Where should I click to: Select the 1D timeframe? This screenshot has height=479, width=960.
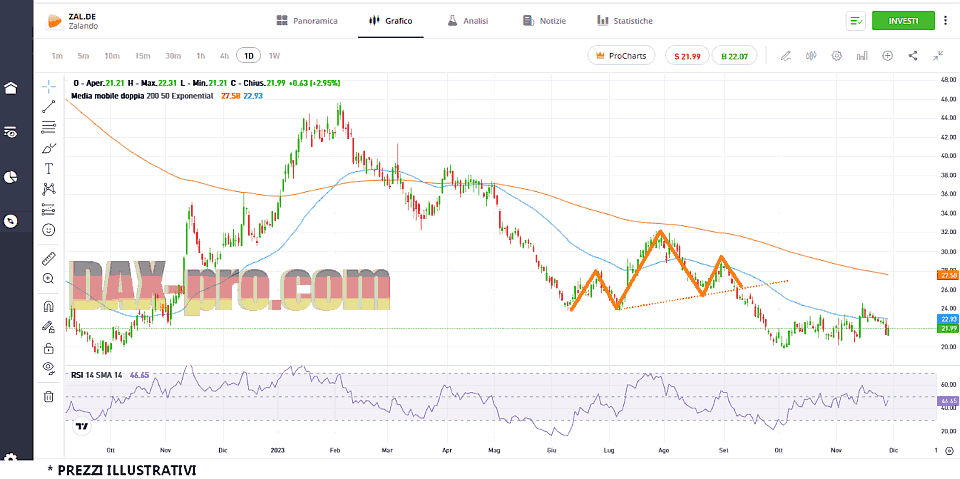point(249,56)
